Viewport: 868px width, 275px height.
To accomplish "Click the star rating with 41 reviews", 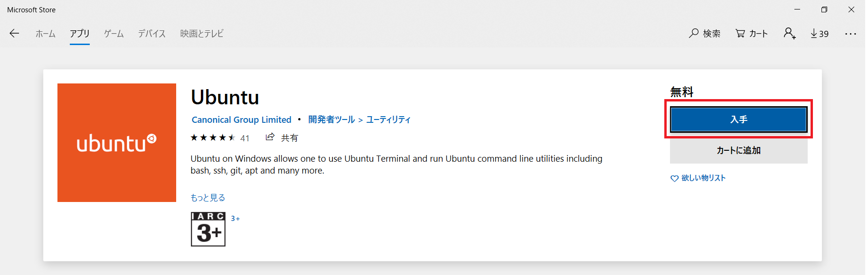I will 220,138.
